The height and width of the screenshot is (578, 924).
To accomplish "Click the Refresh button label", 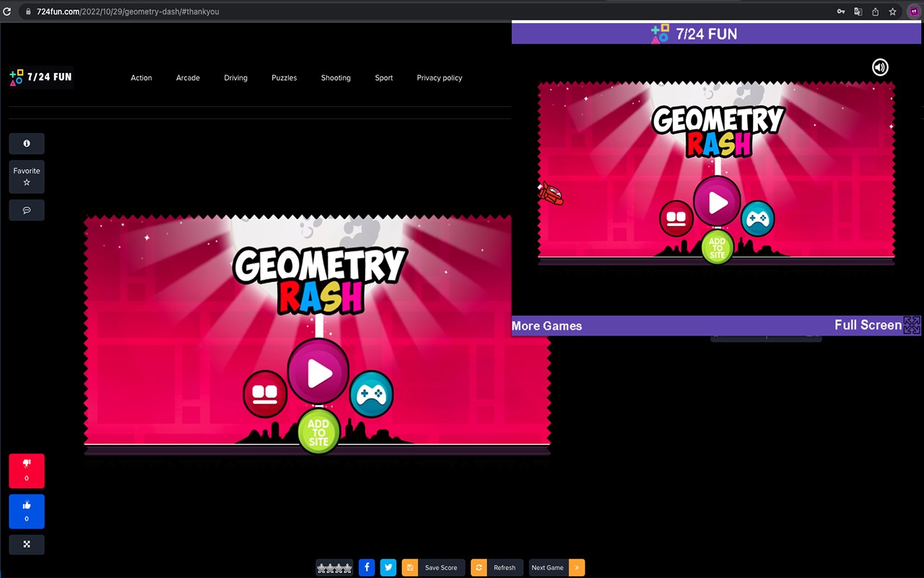I will pos(505,568).
